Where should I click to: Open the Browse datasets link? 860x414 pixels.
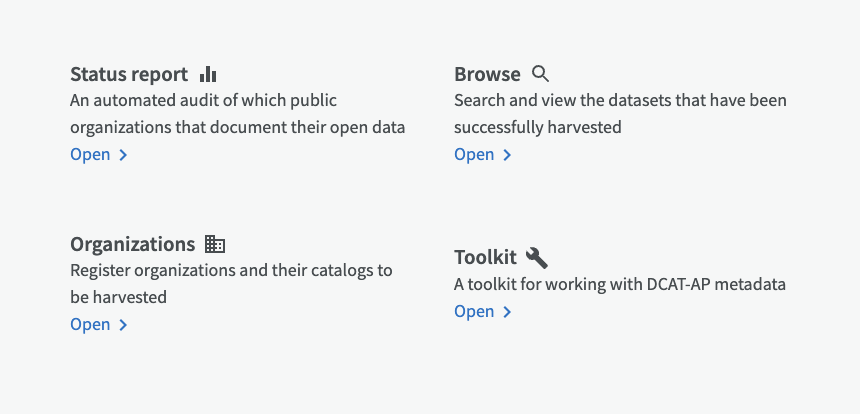click(x=483, y=155)
